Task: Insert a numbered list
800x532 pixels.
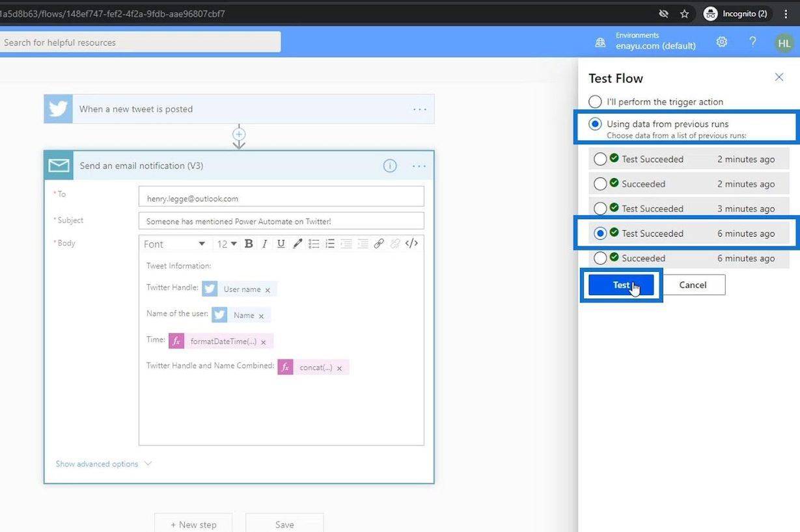Action: pyautogui.click(x=330, y=244)
